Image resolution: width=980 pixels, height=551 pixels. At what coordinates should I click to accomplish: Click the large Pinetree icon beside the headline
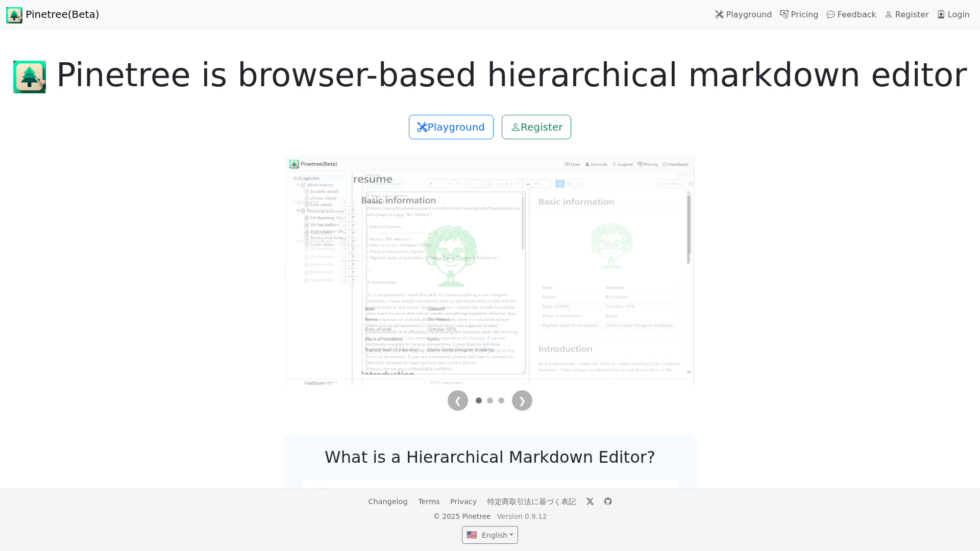[30, 77]
